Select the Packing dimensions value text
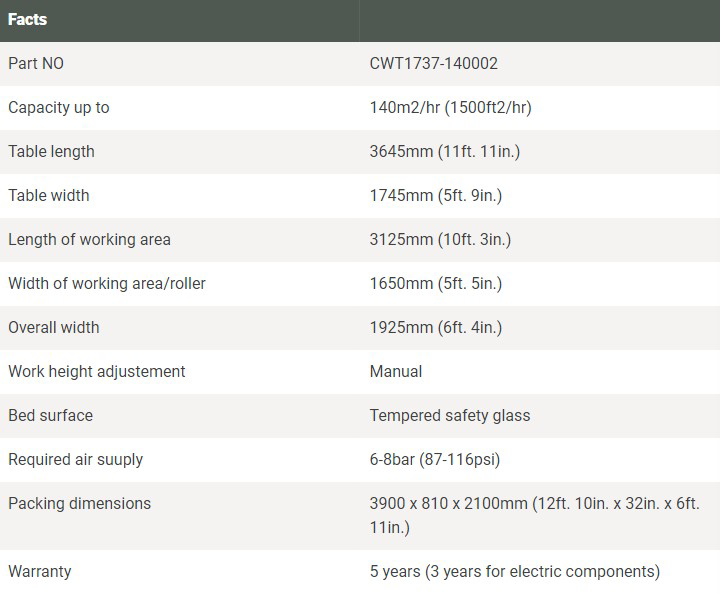Viewport: 720px width, 594px height. (x=534, y=516)
